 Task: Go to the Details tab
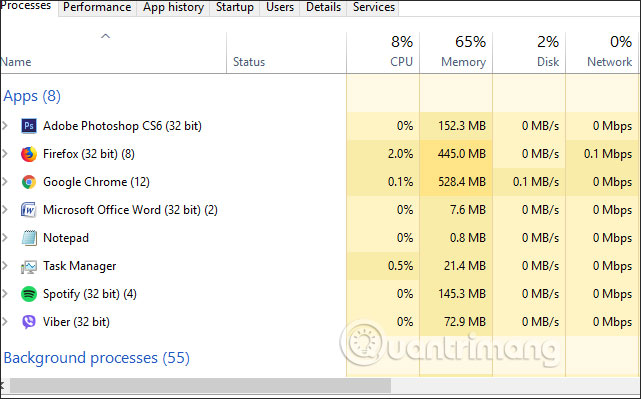tap(323, 7)
